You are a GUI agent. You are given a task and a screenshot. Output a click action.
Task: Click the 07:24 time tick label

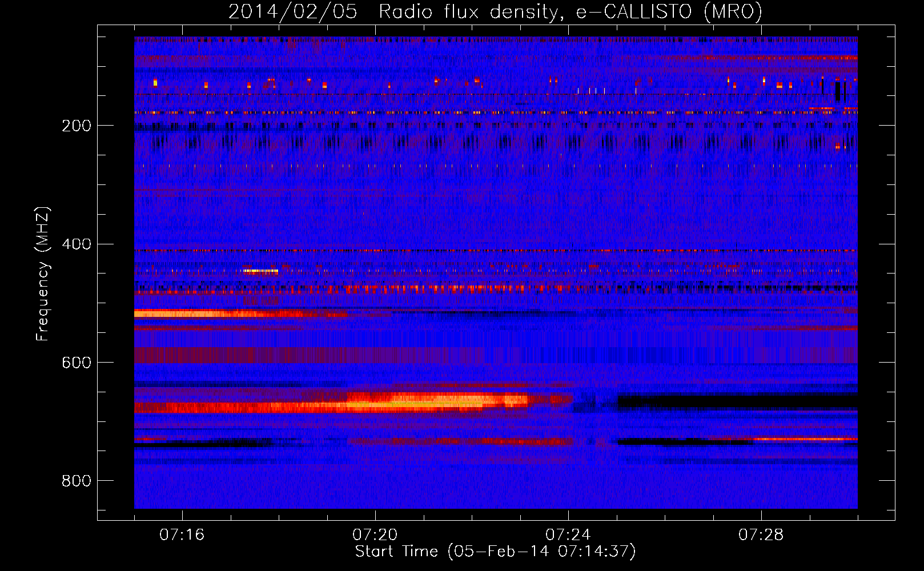[x=568, y=535]
